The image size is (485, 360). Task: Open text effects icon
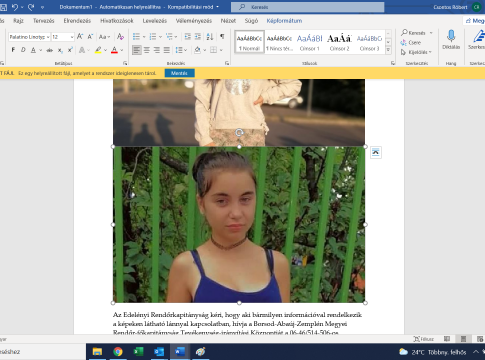pos(82,50)
